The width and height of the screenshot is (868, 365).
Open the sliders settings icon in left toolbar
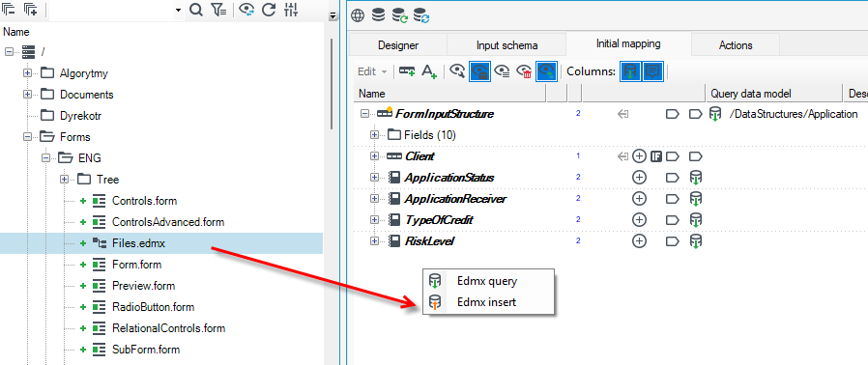tap(291, 10)
